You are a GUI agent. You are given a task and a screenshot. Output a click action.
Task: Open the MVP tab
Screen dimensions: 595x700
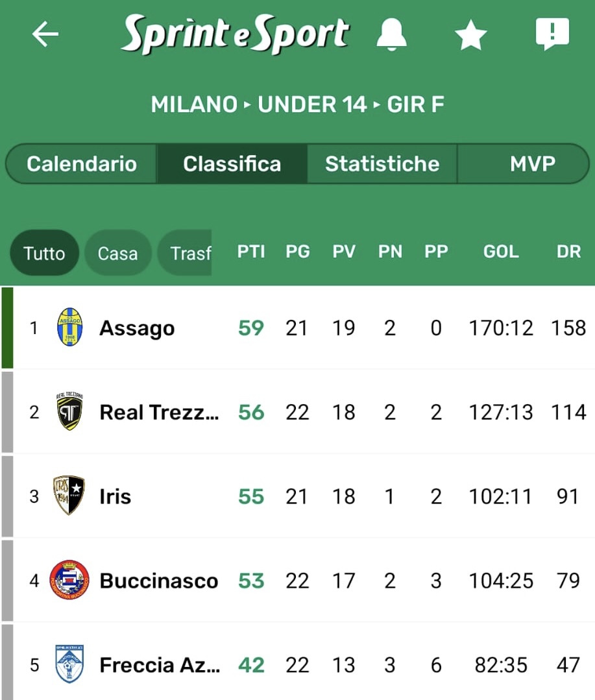coord(532,163)
